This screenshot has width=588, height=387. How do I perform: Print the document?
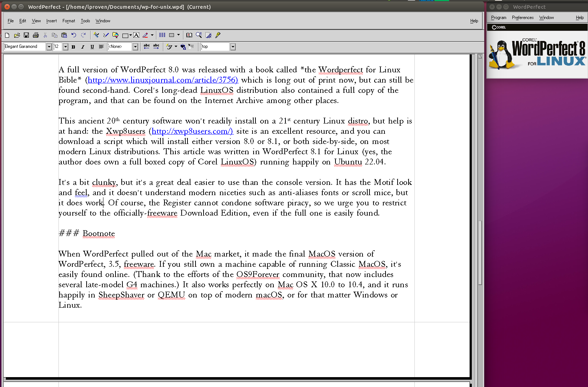click(35, 35)
